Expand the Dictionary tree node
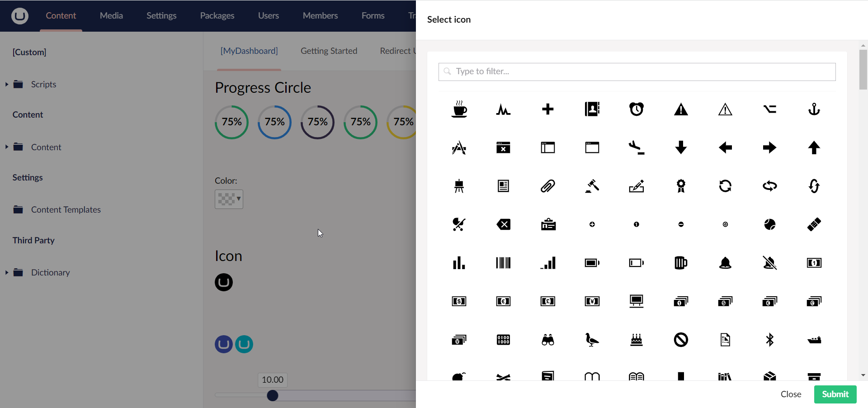Image resolution: width=868 pixels, height=408 pixels. [7, 272]
